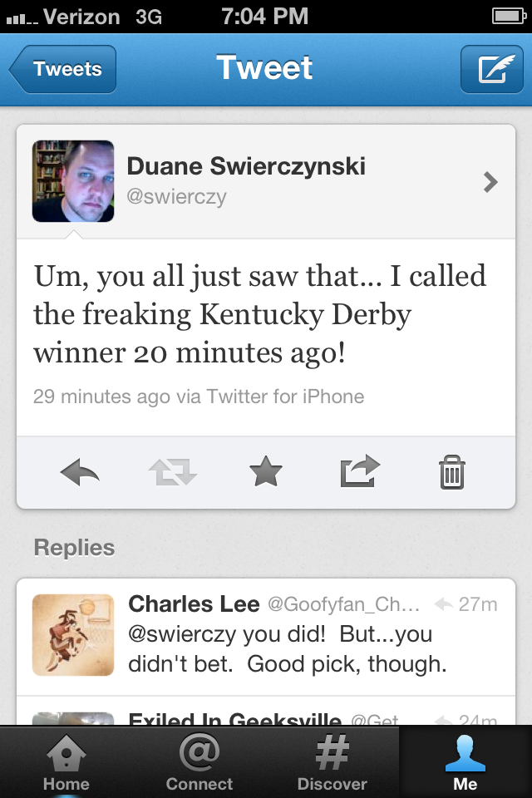
Task: Retweet using the double-arrow icon
Action: (173, 472)
